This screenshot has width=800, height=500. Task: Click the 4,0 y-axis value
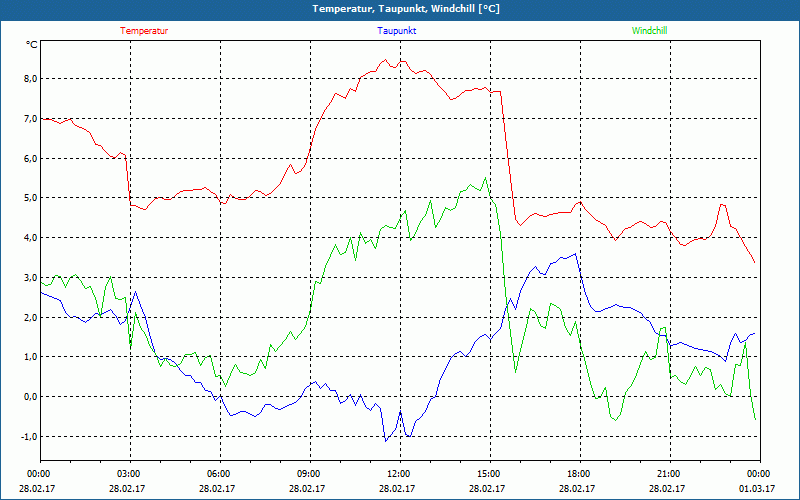[31, 238]
